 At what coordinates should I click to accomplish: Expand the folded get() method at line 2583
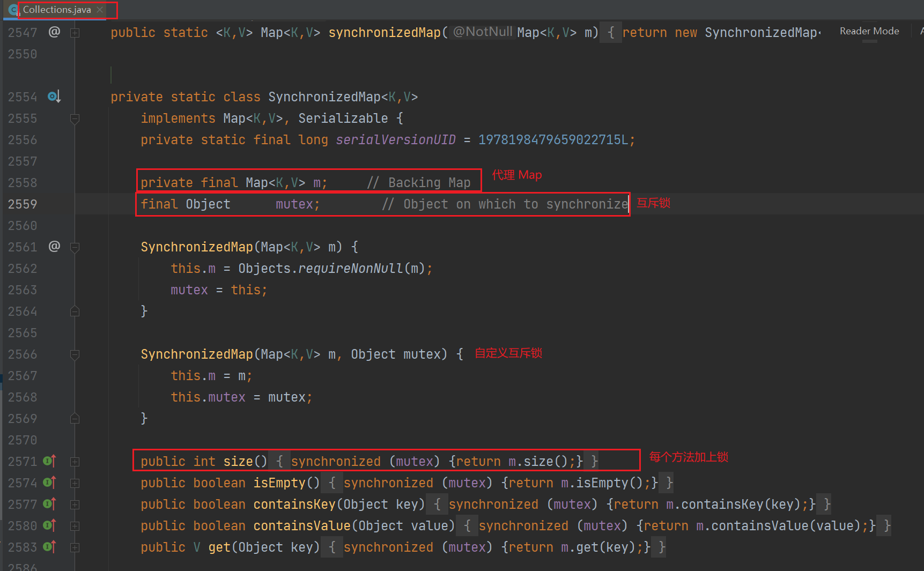pos(75,547)
